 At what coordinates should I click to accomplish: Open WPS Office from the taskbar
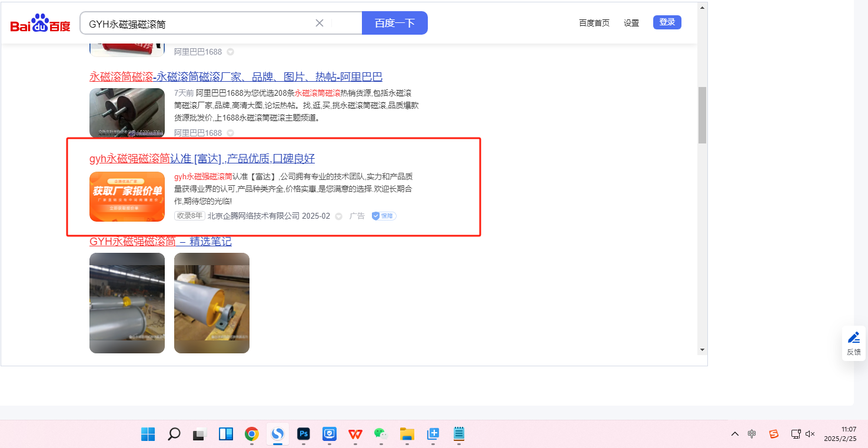pos(355,434)
